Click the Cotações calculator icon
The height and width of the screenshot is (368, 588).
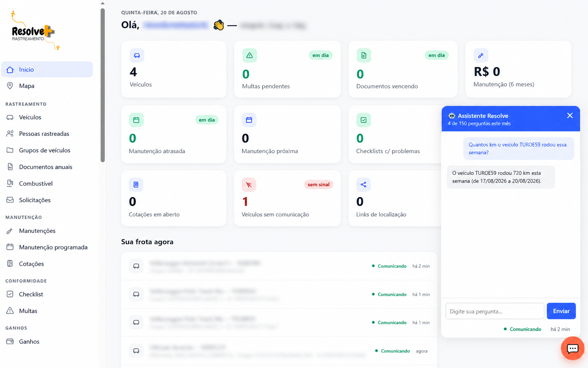(10, 264)
